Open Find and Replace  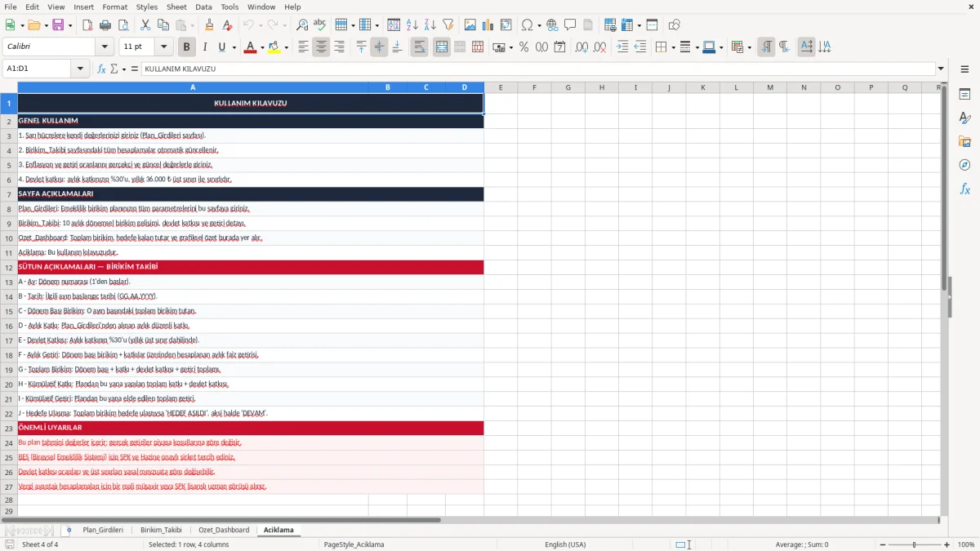tap(302, 25)
